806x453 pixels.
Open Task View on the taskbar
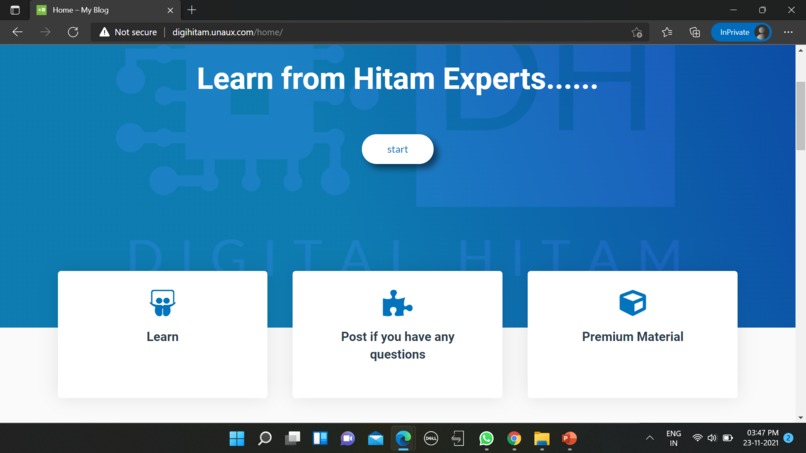pyautogui.click(x=292, y=438)
